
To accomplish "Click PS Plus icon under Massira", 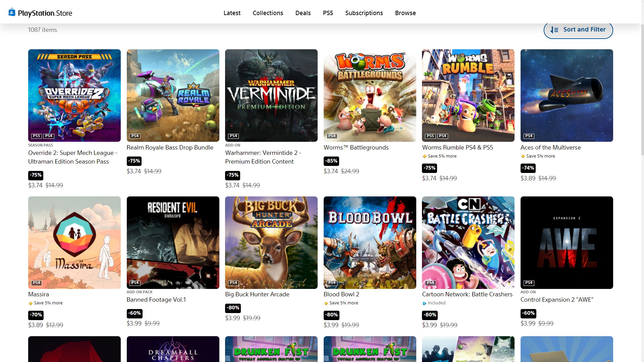I will click(31, 303).
